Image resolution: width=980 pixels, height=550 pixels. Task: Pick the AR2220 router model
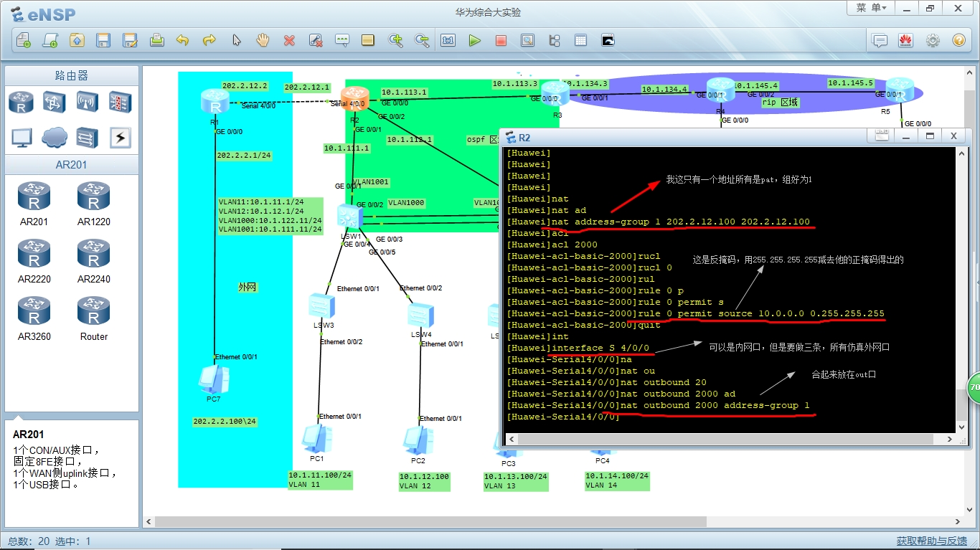pyautogui.click(x=34, y=260)
